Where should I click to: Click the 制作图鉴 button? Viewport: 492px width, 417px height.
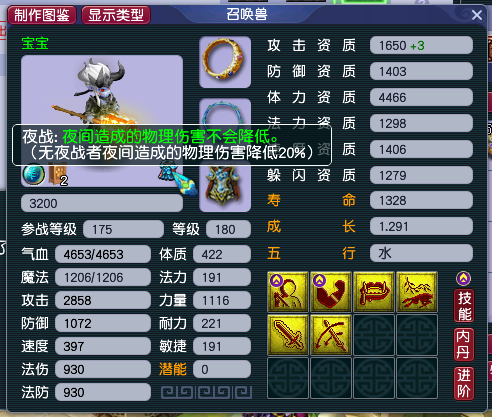tap(42, 15)
